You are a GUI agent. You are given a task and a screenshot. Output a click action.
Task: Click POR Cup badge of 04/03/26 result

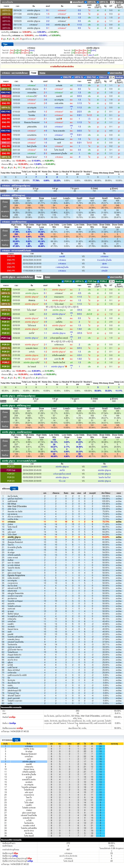click(x=6, y=318)
